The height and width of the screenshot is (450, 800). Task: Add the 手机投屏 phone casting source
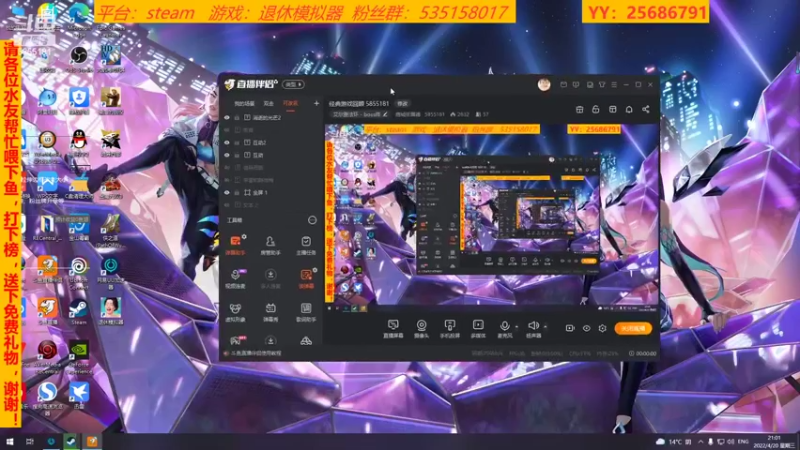[449, 329]
